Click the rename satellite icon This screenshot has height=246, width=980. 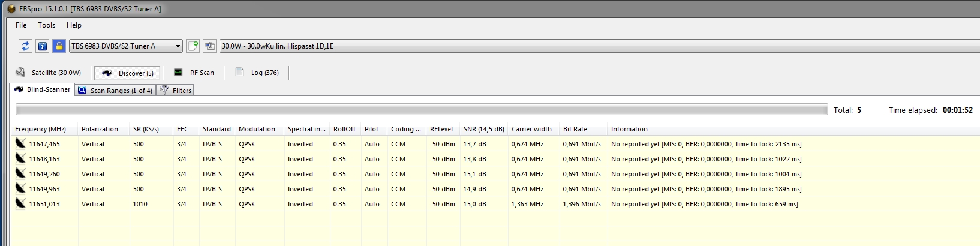point(209,46)
